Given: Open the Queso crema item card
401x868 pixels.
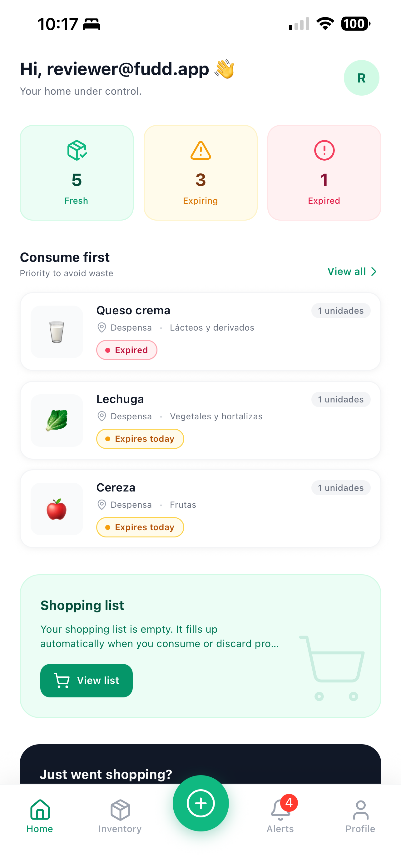Looking at the screenshot, I should pos(201,332).
